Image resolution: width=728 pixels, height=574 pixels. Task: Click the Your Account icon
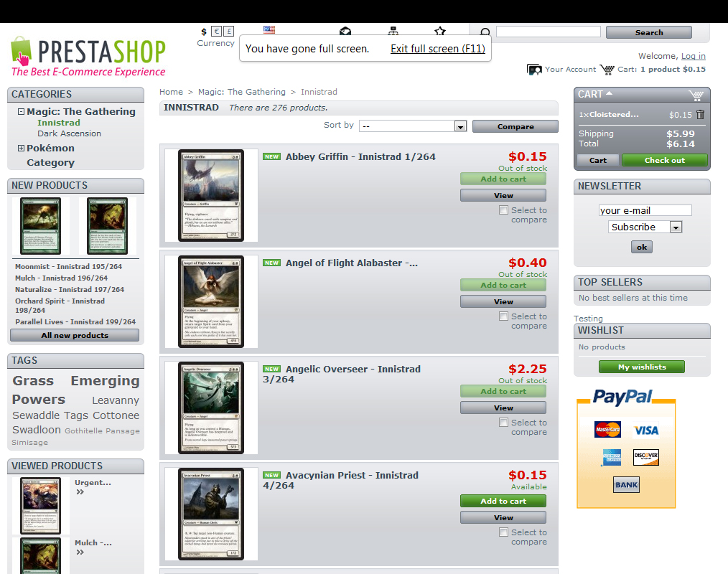pos(534,70)
